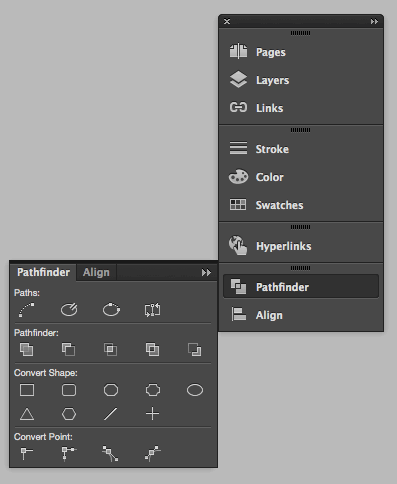Click the gripper above the Pathfinder group
Screen dimensions: 397x484
click(300, 268)
